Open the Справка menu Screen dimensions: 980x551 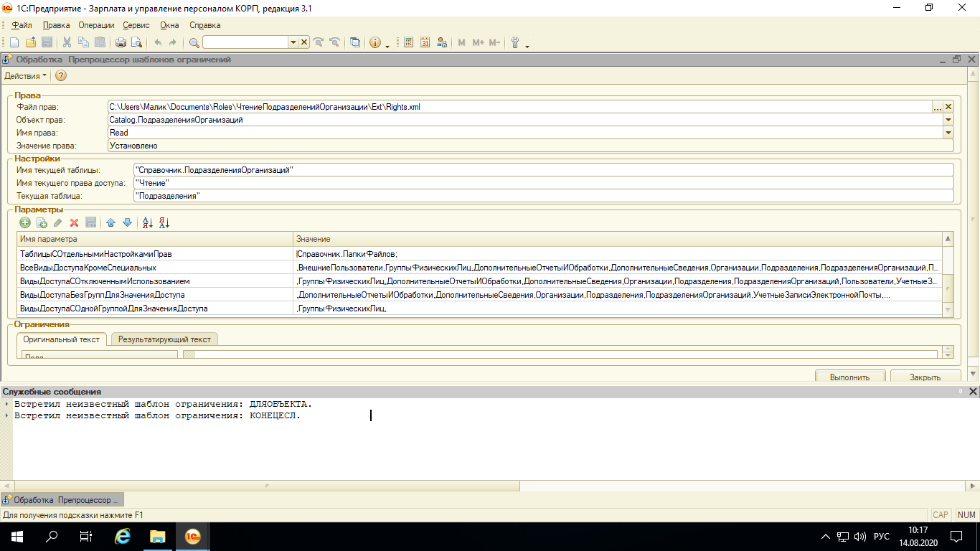click(205, 25)
